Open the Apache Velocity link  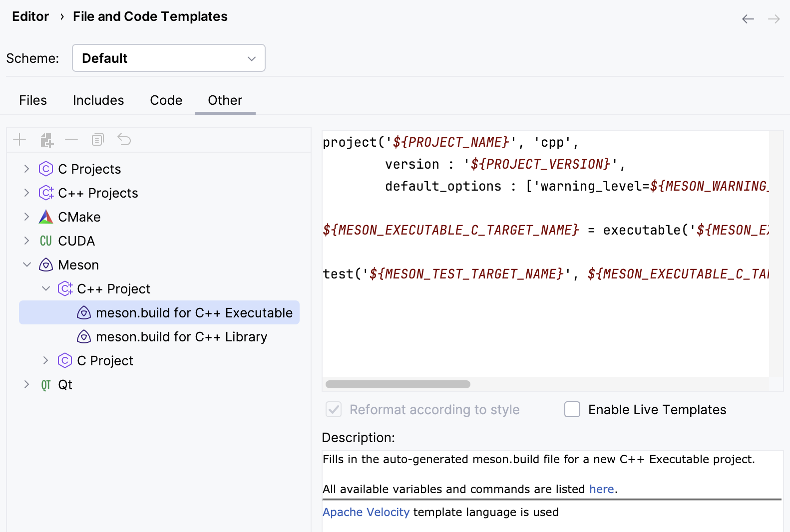tap(366, 513)
